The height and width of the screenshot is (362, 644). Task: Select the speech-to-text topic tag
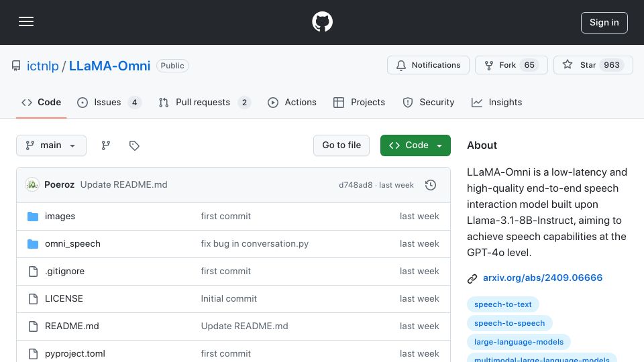click(x=502, y=304)
